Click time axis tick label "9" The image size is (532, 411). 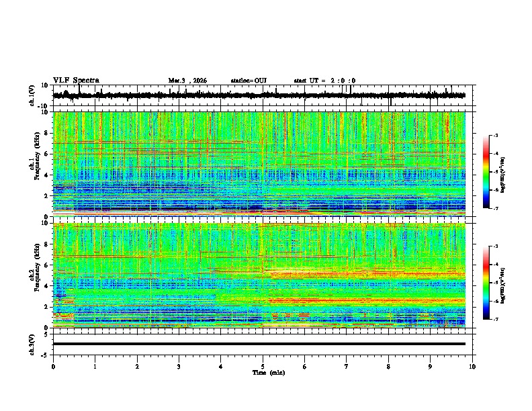(x=430, y=367)
